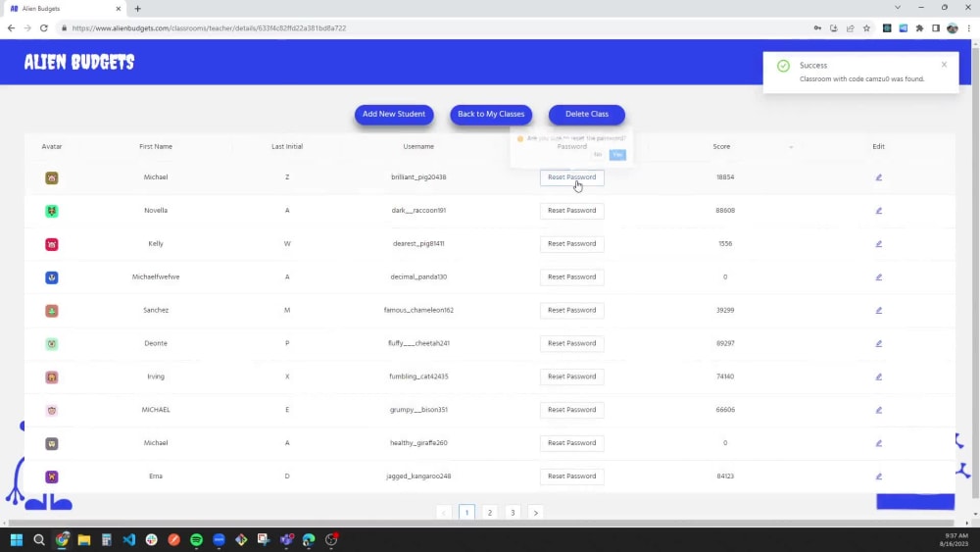Click Novella's green avatar icon
Image resolution: width=980 pixels, height=552 pixels.
click(52, 212)
